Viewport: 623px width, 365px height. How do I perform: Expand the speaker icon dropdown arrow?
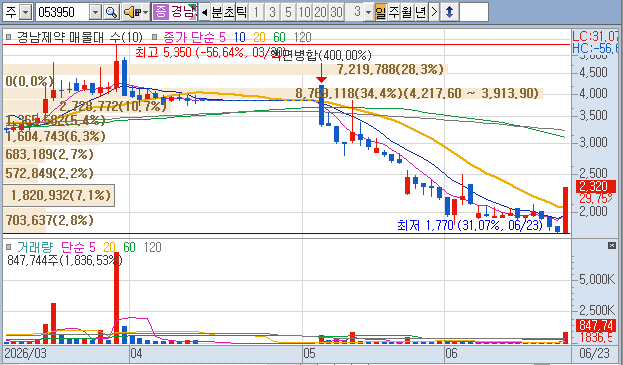pos(145,12)
